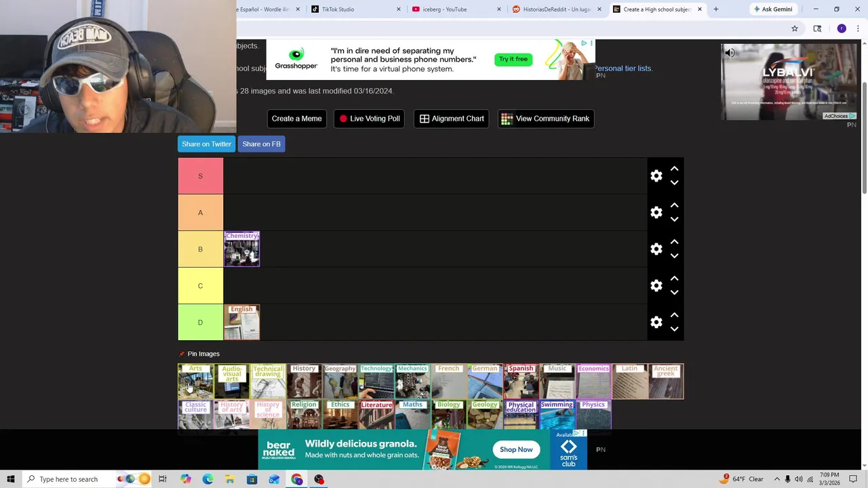Pick the Music subject thumbnail
Screen dimensions: 868x488
coord(557,381)
